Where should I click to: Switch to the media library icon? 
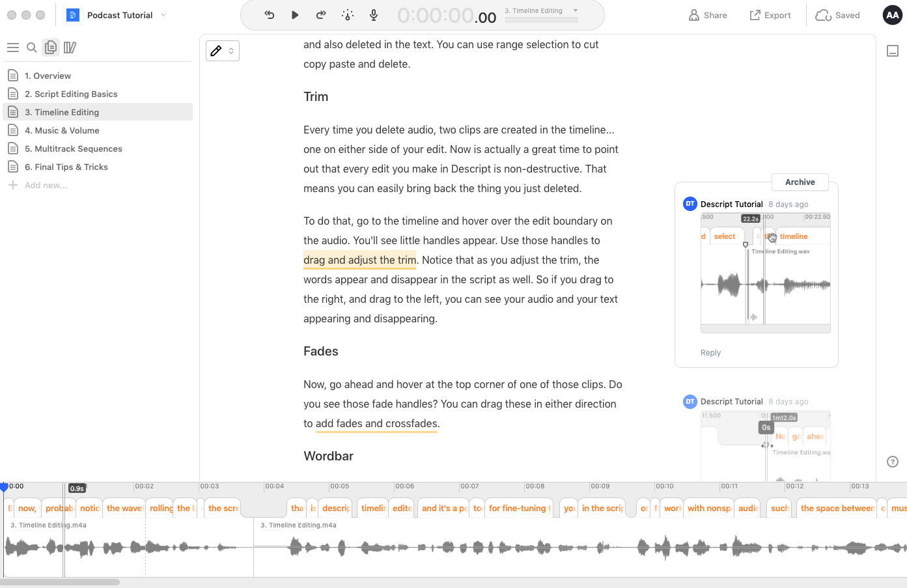click(x=70, y=48)
